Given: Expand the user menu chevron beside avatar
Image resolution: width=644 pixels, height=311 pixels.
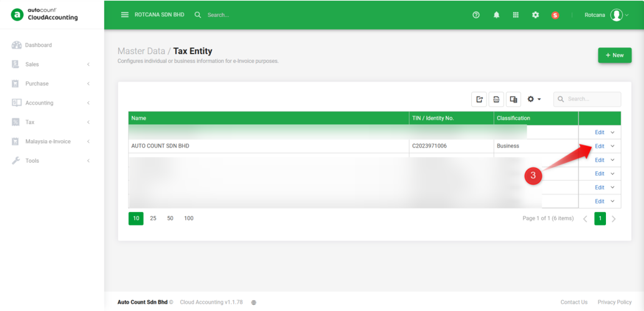Looking at the screenshot, I should (x=627, y=15).
